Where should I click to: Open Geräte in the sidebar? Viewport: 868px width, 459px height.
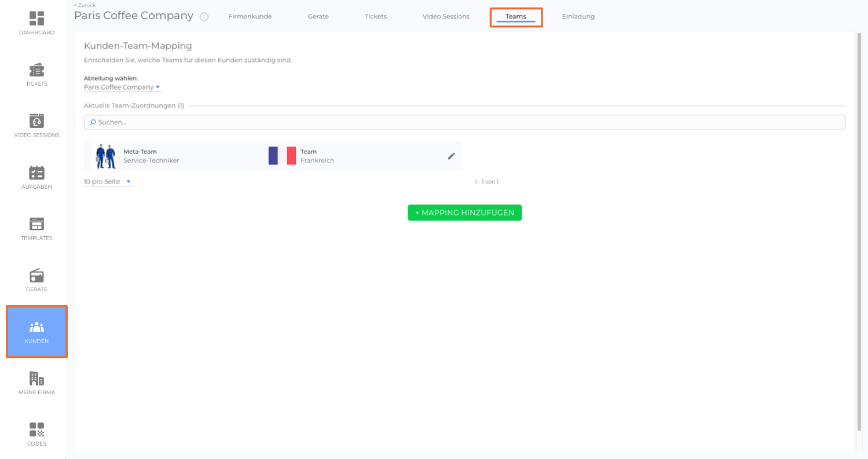[x=36, y=280]
